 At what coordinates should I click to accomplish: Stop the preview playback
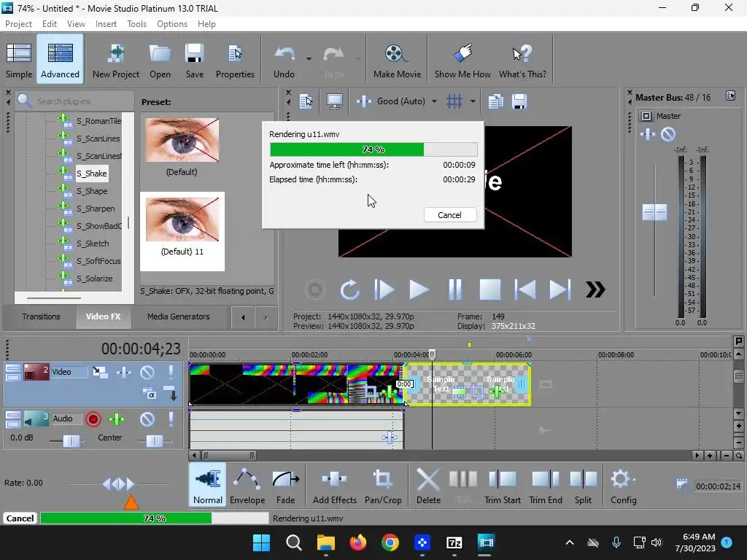[489, 289]
